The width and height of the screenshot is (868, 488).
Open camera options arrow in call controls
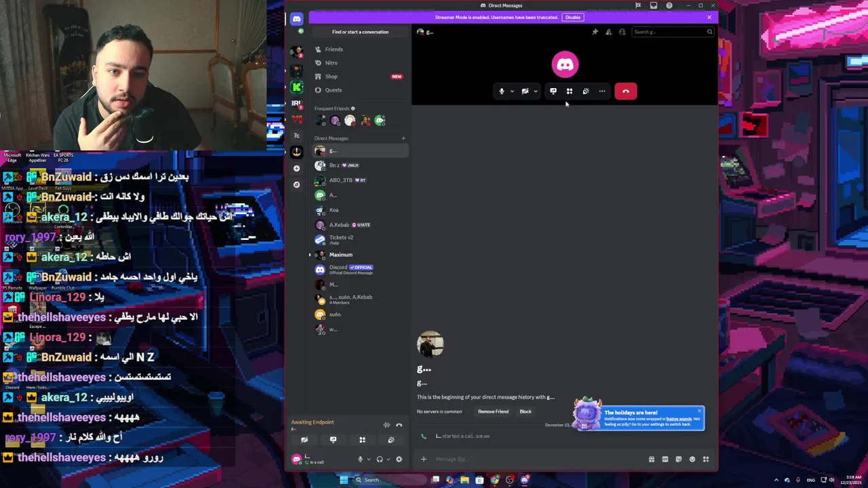pyautogui.click(x=536, y=91)
